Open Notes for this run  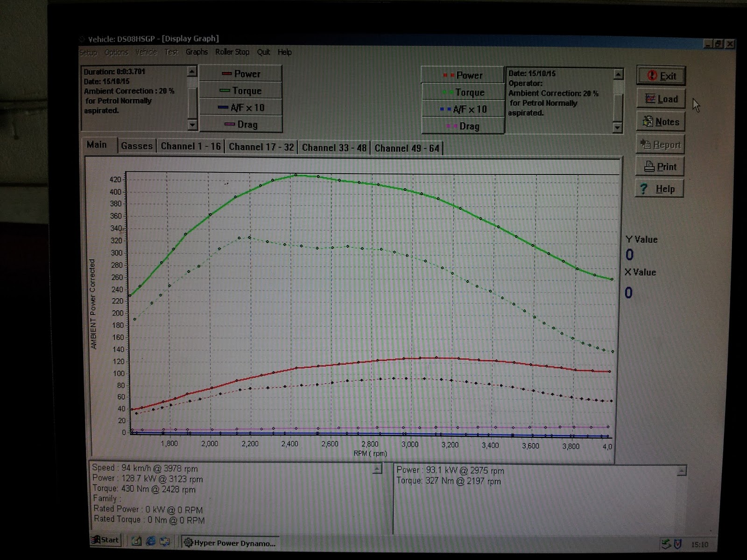coord(661,122)
